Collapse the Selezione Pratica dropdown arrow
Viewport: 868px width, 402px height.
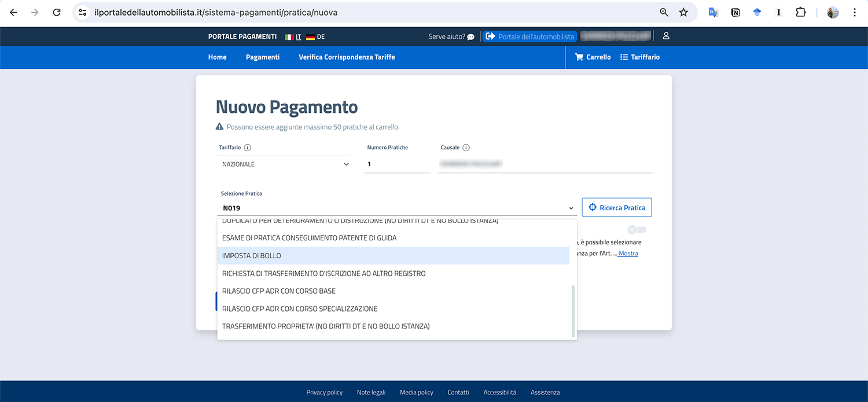(571, 208)
